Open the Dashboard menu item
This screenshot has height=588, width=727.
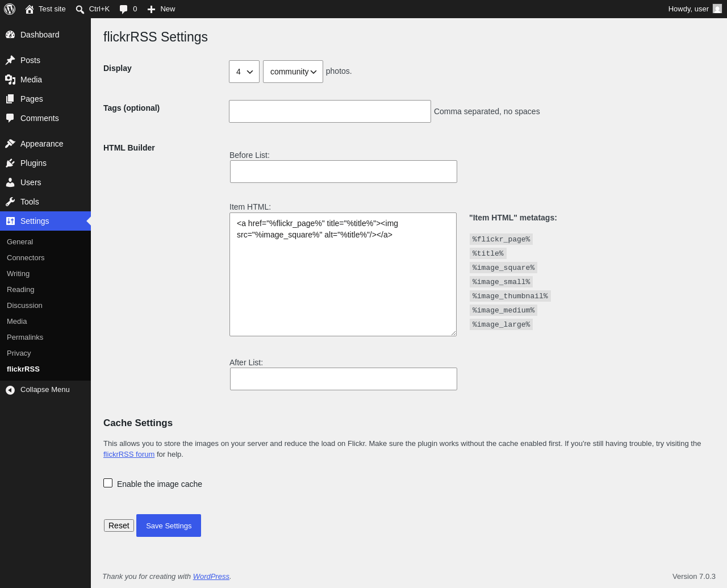click(40, 35)
